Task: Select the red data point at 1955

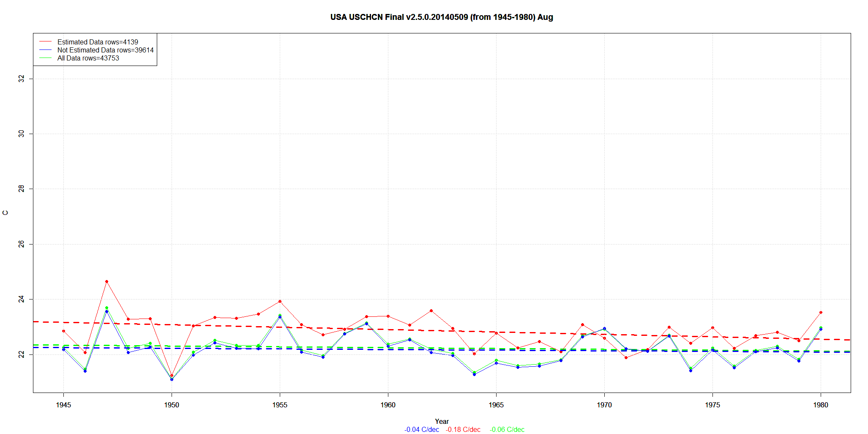Action: point(280,301)
